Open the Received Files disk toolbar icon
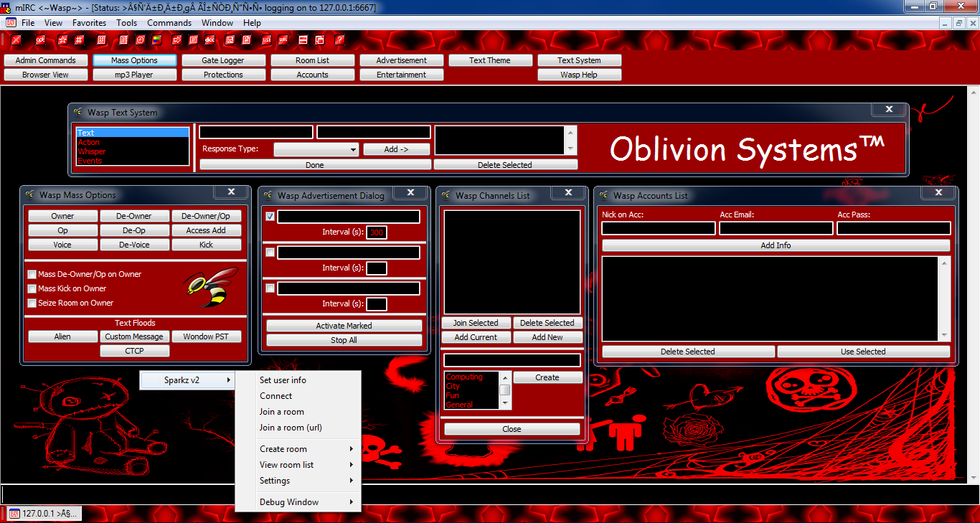The height and width of the screenshot is (523, 980). tap(230, 40)
